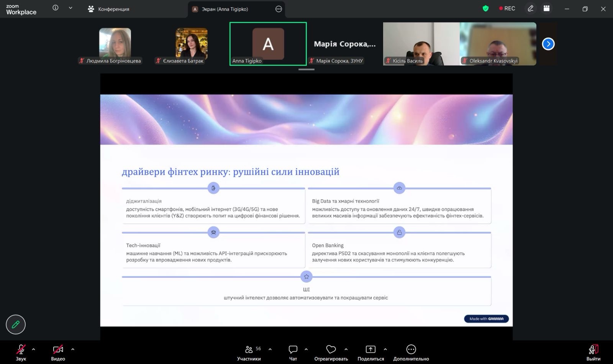This screenshot has height=364, width=613.
Task: Click the REC recording indicator
Action: click(507, 8)
